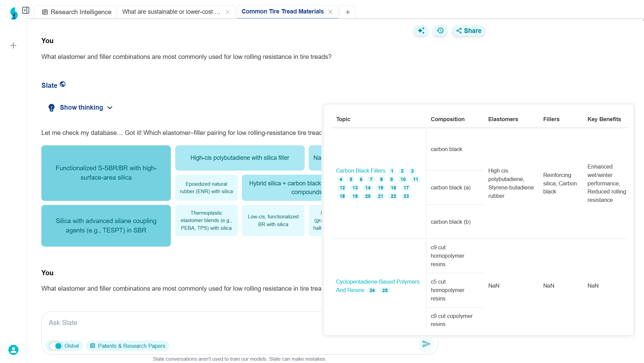Image resolution: width=644 pixels, height=363 pixels.
Task: Switch to the Research Intelligence tab
Action: pos(77,12)
